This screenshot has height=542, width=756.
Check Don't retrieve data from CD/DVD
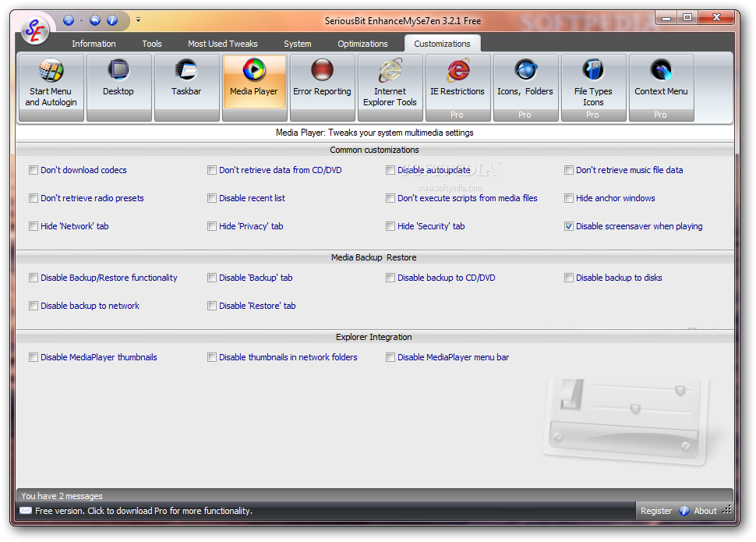click(x=212, y=170)
